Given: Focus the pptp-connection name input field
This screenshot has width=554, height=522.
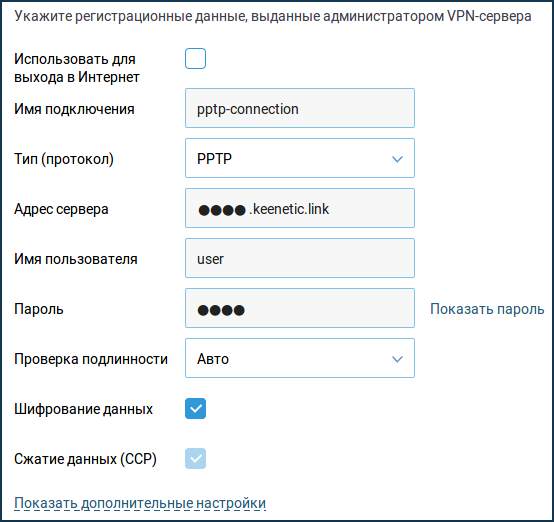Looking at the screenshot, I should coord(300,108).
